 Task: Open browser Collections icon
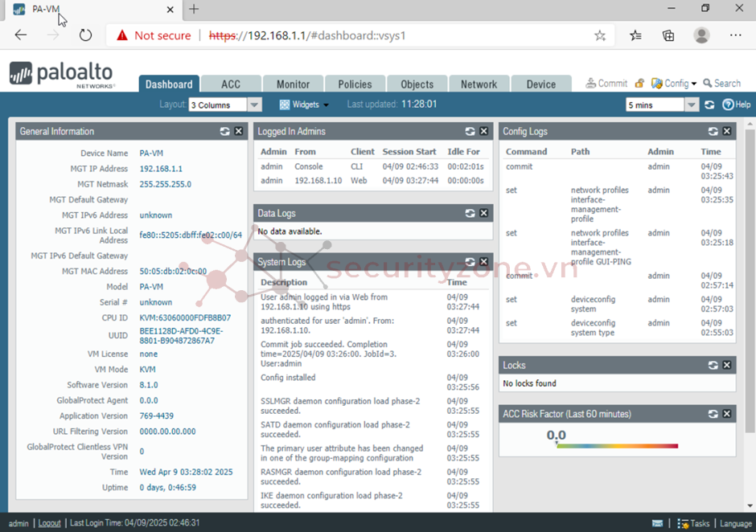tap(668, 35)
